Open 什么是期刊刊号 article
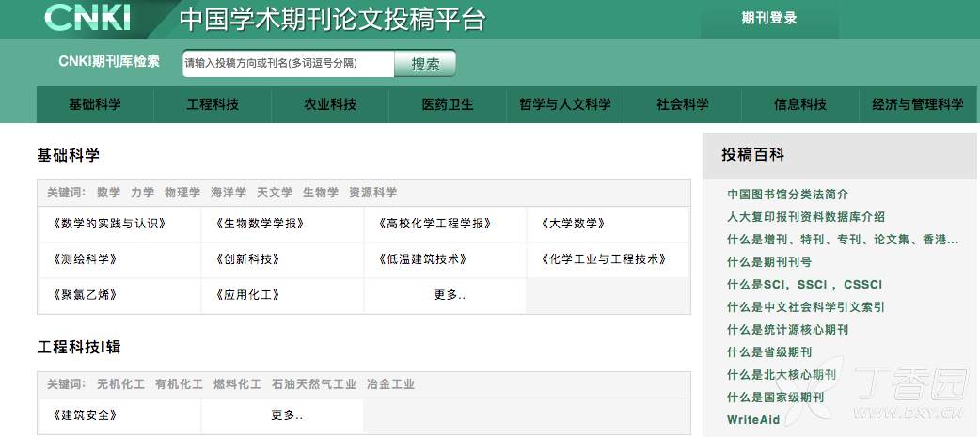This screenshot has width=980, height=437. click(768, 262)
